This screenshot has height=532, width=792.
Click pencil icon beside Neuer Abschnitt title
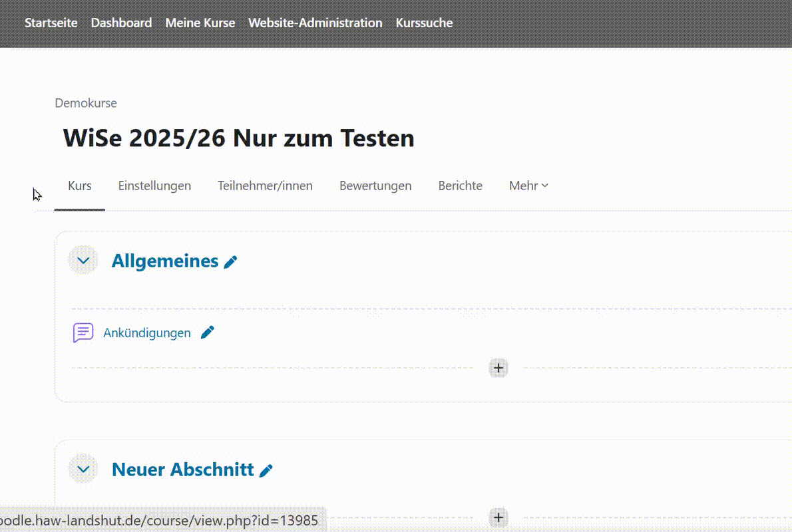266,470
